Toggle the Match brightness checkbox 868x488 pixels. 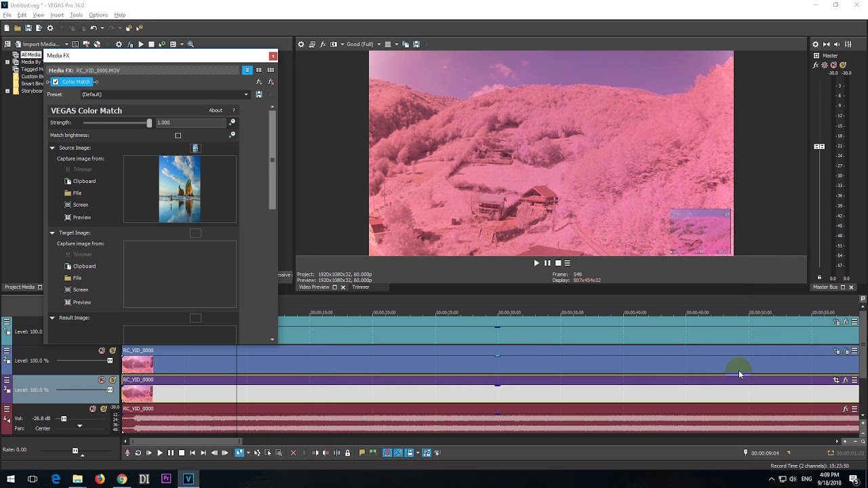point(178,136)
